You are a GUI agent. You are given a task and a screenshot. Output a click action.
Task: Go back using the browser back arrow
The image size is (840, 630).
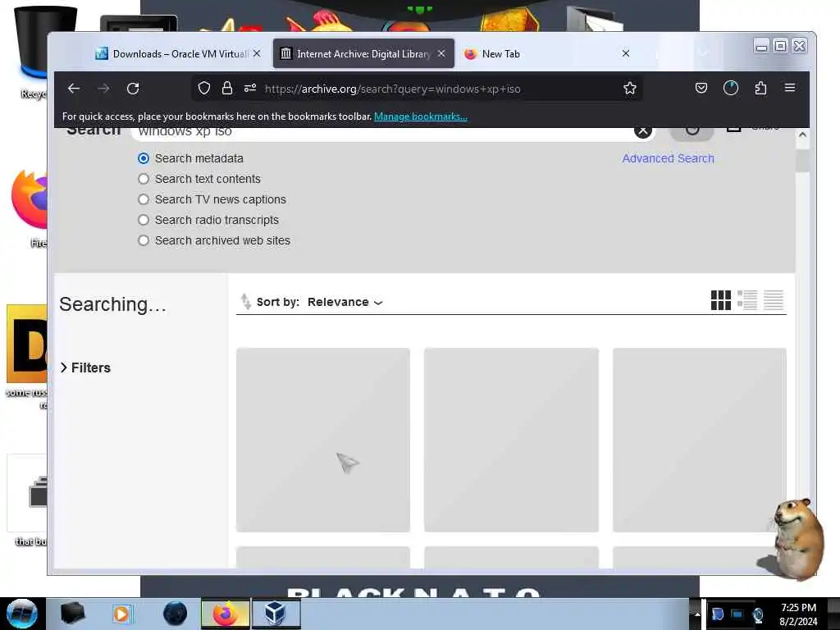74,89
